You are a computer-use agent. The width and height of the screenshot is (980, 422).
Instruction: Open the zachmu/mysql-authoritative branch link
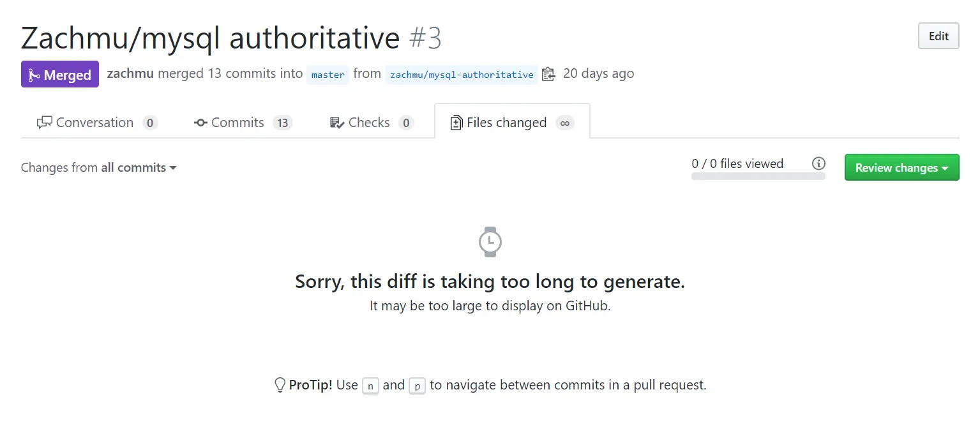pyautogui.click(x=462, y=75)
